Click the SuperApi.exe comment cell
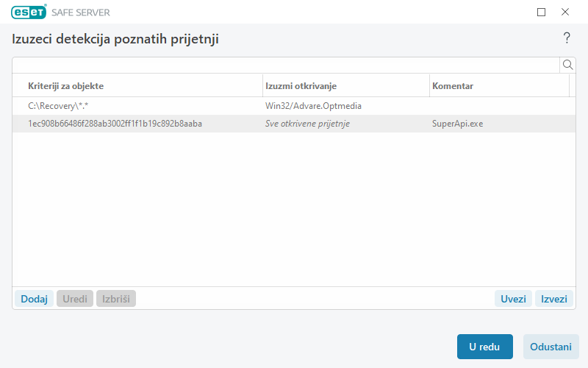 point(457,124)
